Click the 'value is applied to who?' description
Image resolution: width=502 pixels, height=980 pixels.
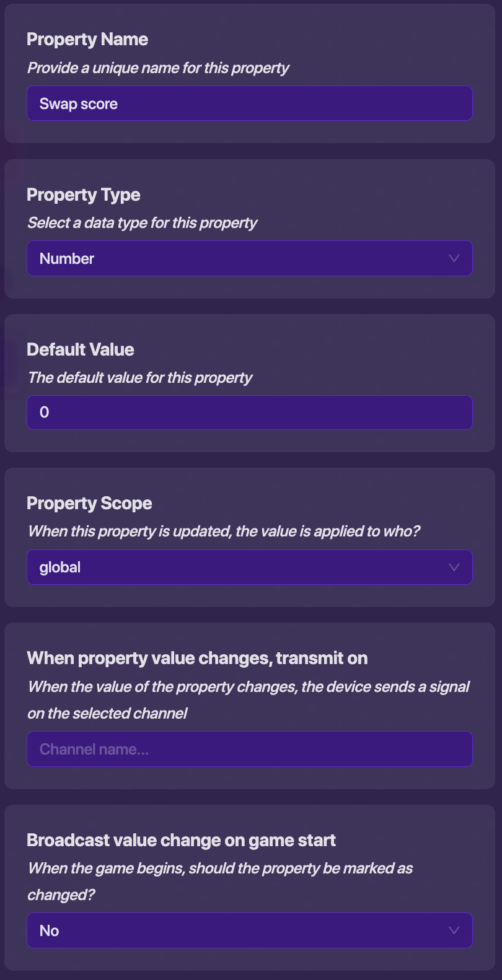[224, 532]
